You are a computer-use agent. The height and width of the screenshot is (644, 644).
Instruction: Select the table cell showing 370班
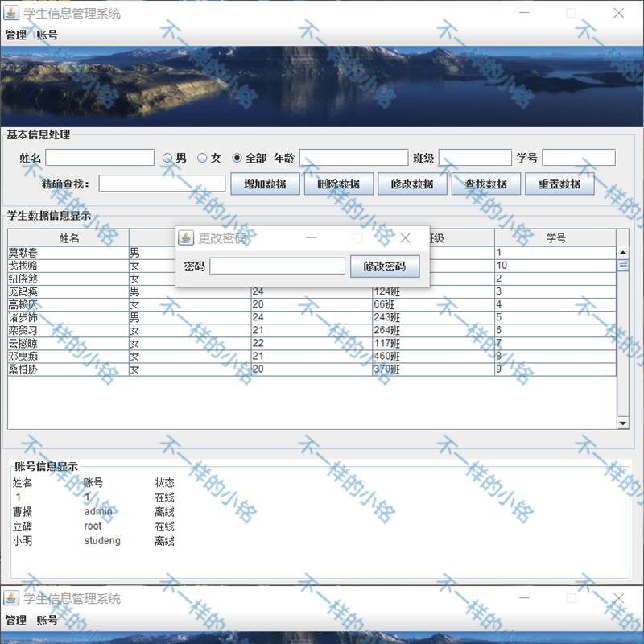click(433, 369)
